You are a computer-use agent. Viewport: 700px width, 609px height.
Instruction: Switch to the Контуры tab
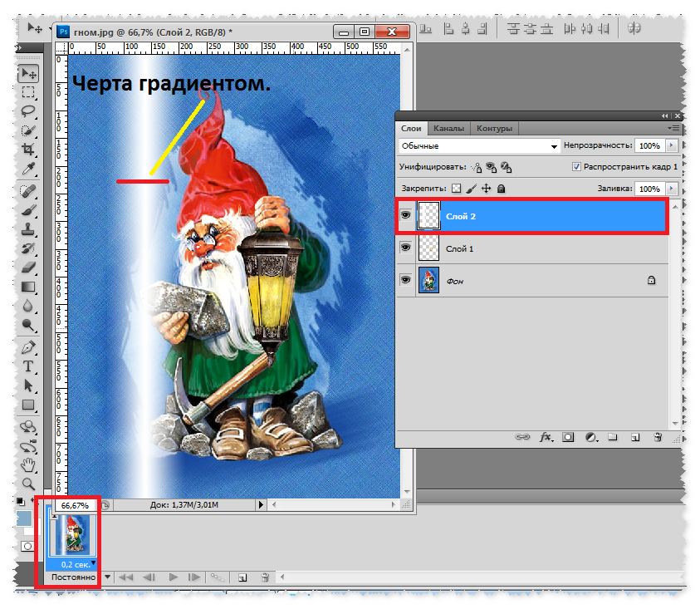coord(494,129)
